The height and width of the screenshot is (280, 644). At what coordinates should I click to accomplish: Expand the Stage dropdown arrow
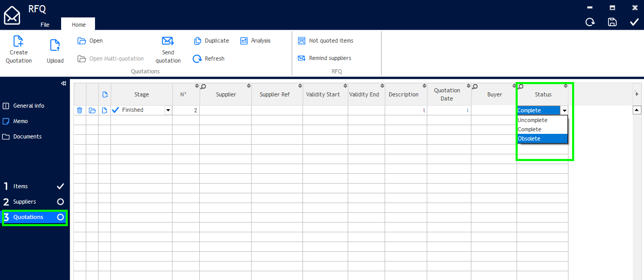tap(168, 110)
